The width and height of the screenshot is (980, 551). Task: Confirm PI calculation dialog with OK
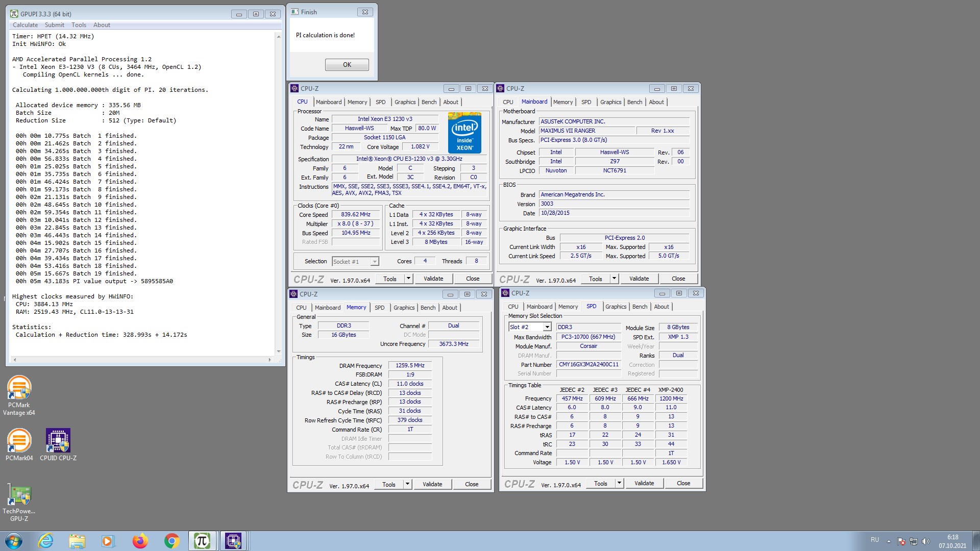347,65
